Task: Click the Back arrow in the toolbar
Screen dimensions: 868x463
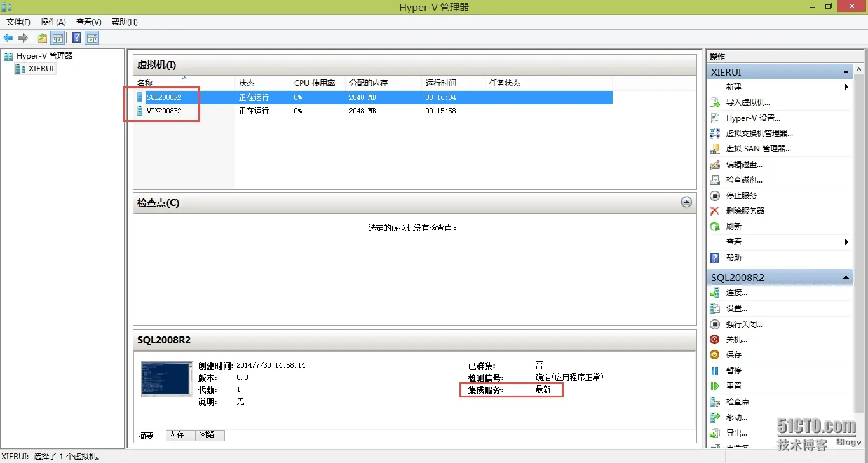Action: [x=8, y=38]
